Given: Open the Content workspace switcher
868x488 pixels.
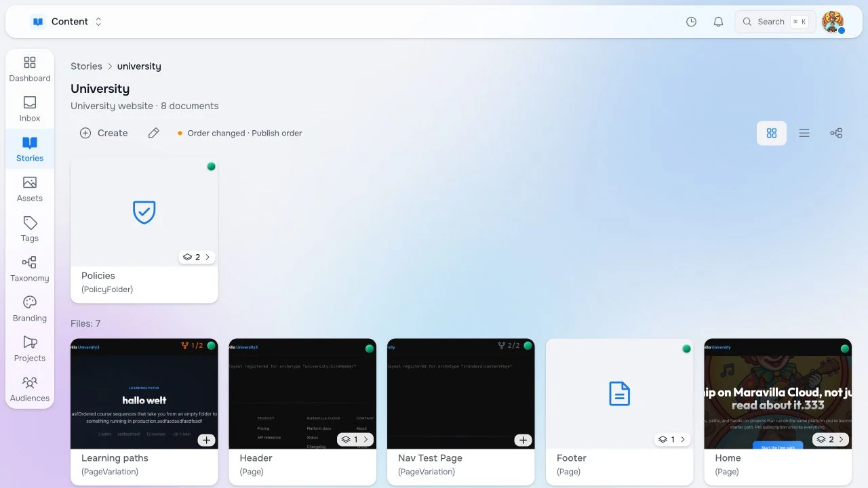Looking at the screenshot, I should 66,22.
